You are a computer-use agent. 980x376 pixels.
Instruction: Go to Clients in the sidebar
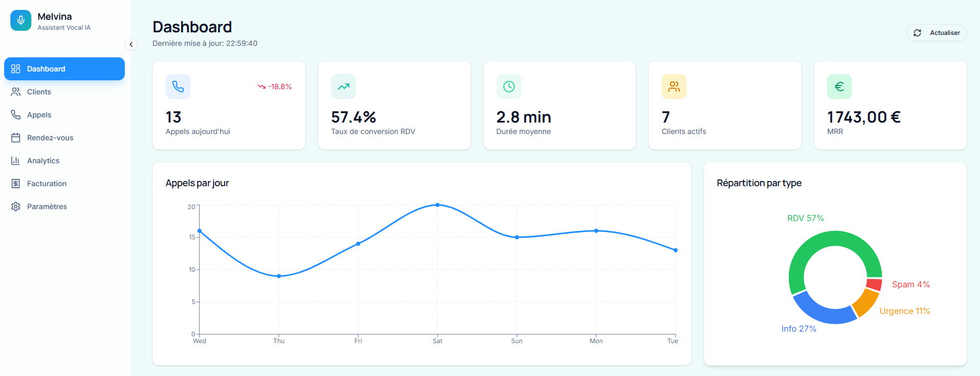[64, 92]
